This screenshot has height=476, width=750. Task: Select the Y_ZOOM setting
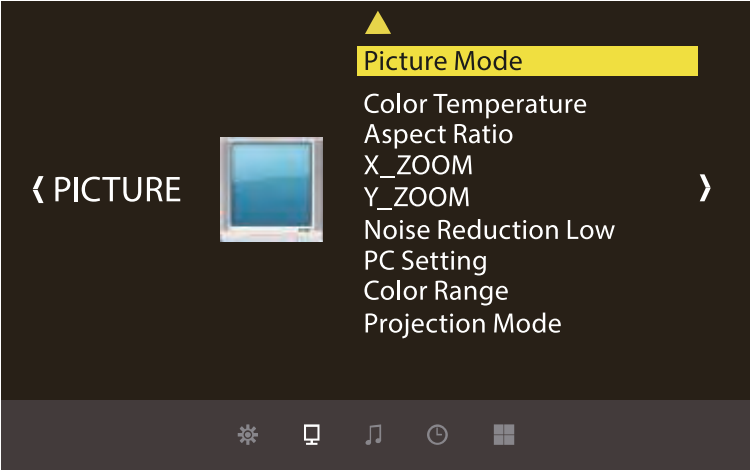(x=417, y=197)
